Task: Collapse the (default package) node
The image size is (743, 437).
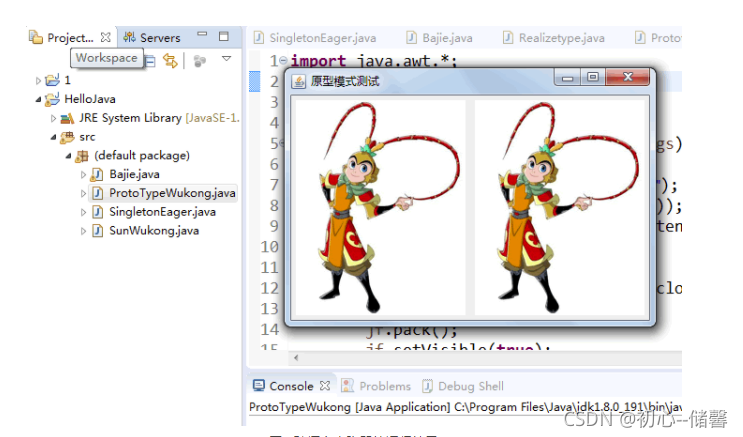Action: 69,155
